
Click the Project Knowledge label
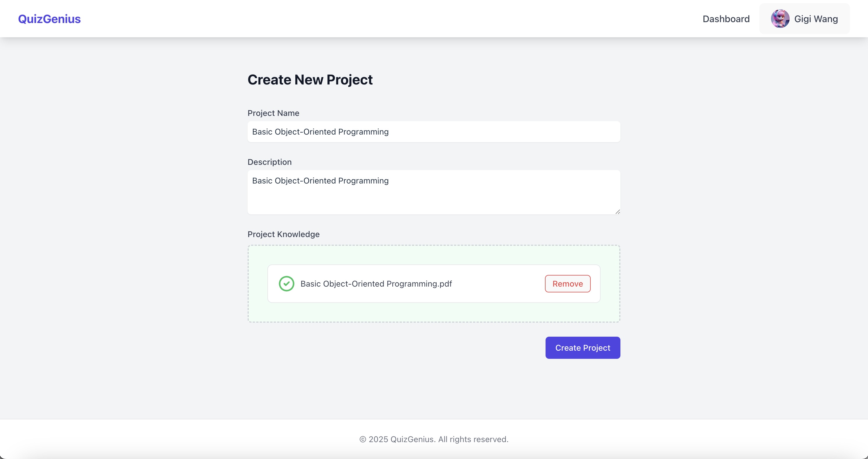click(283, 234)
